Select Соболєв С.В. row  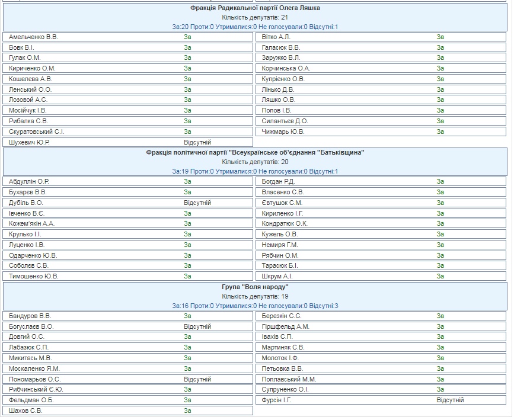tap(128, 266)
